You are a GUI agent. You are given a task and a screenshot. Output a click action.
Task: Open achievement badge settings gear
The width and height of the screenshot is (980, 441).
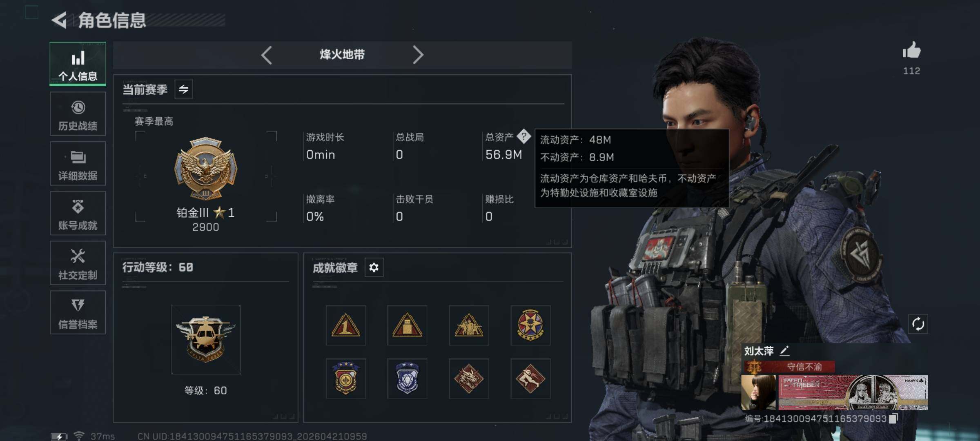[x=374, y=267]
